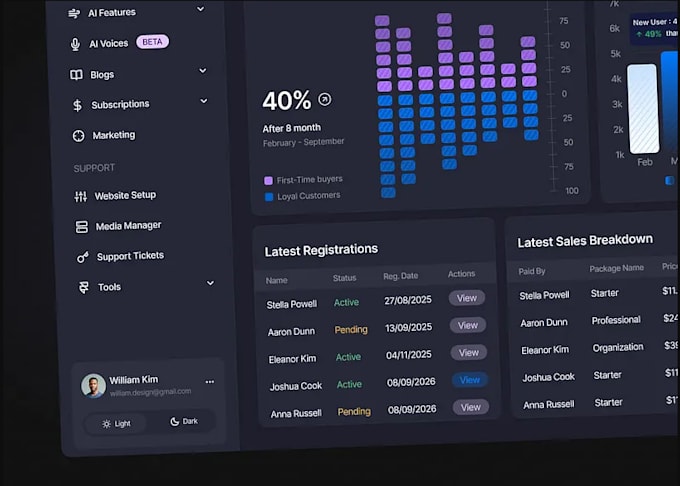Click the Package Name column header

pos(616,268)
